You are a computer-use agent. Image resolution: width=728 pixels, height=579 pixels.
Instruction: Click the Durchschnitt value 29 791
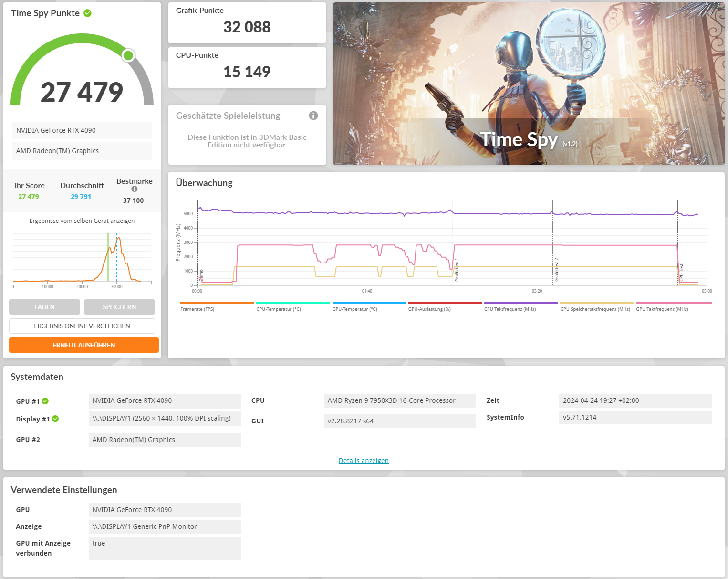pyautogui.click(x=81, y=197)
